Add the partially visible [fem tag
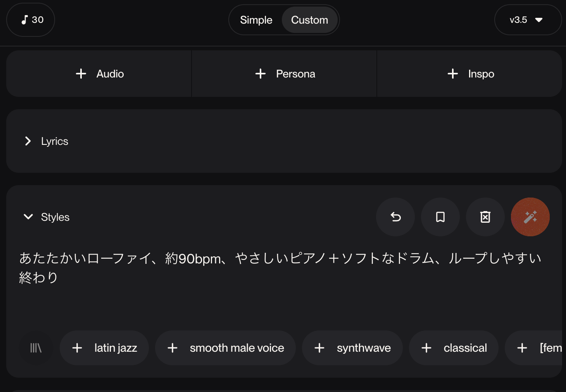 pos(539,348)
